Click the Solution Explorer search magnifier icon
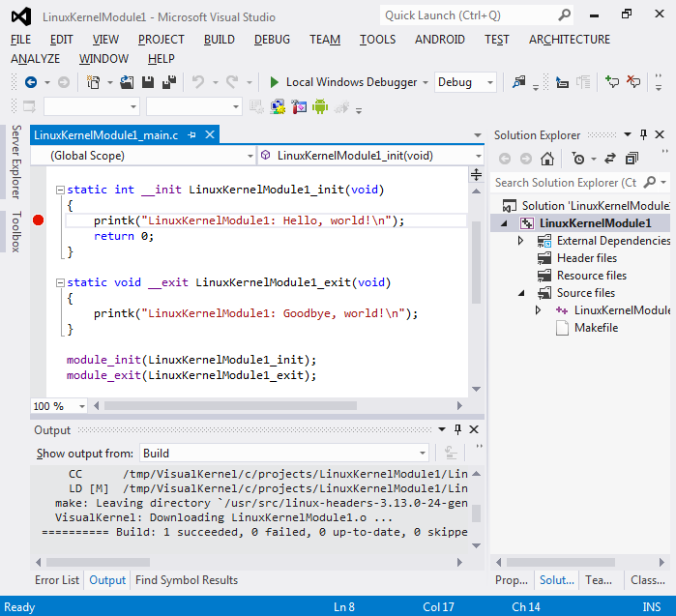This screenshot has width=676, height=616. [650, 183]
